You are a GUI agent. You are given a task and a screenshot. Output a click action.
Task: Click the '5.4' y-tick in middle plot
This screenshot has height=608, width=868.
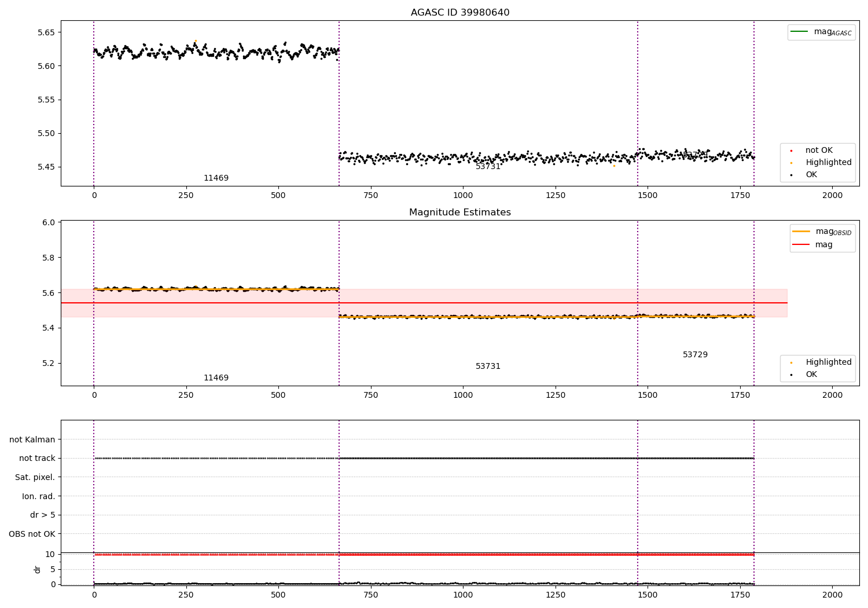click(49, 328)
